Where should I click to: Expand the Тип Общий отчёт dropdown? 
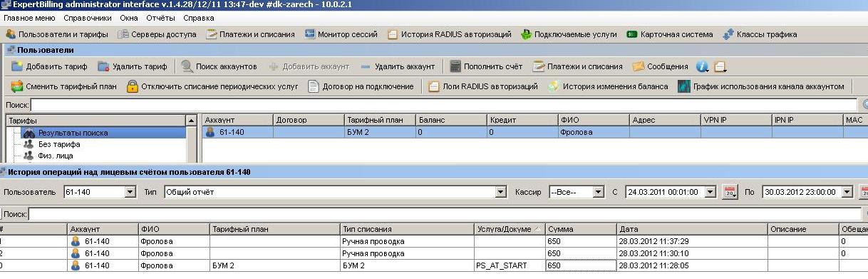500,192
